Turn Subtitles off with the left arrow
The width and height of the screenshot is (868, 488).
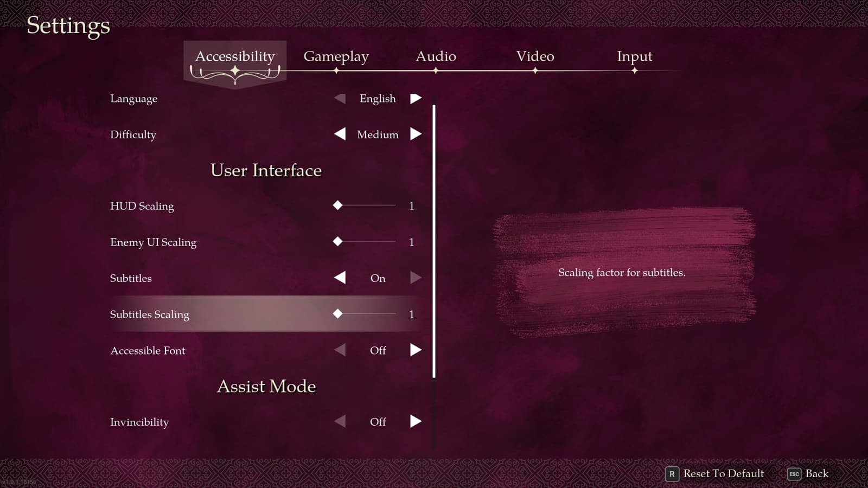point(340,278)
